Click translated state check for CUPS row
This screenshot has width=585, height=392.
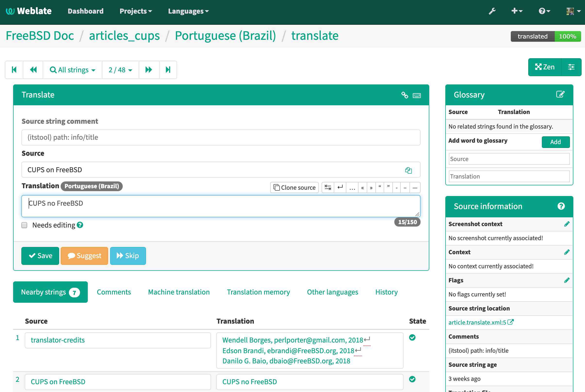(412, 379)
